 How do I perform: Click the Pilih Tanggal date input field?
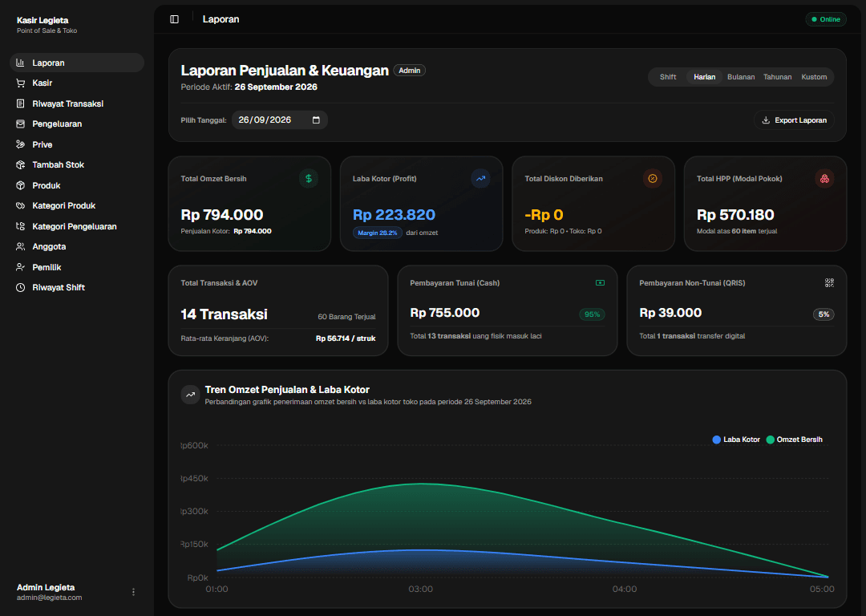pos(280,120)
